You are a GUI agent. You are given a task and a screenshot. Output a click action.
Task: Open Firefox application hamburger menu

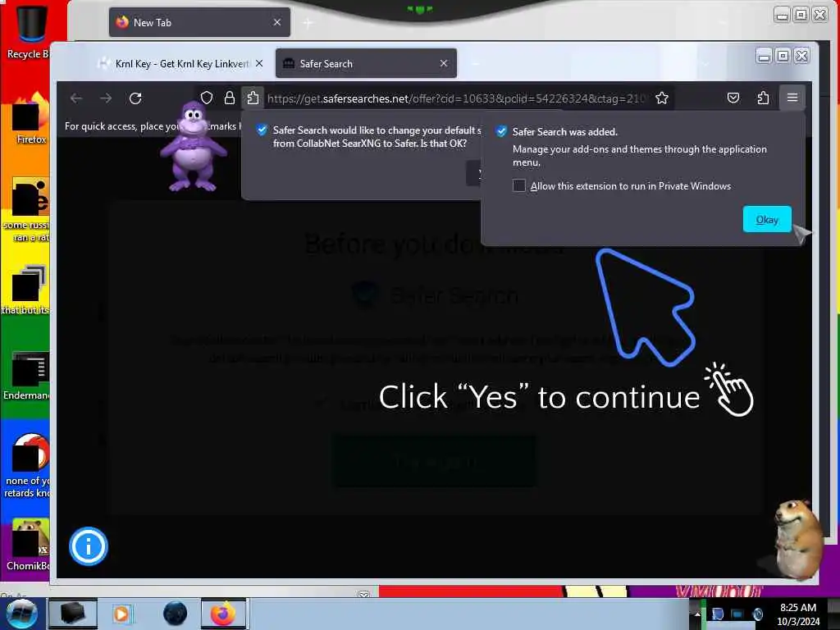[x=792, y=98]
